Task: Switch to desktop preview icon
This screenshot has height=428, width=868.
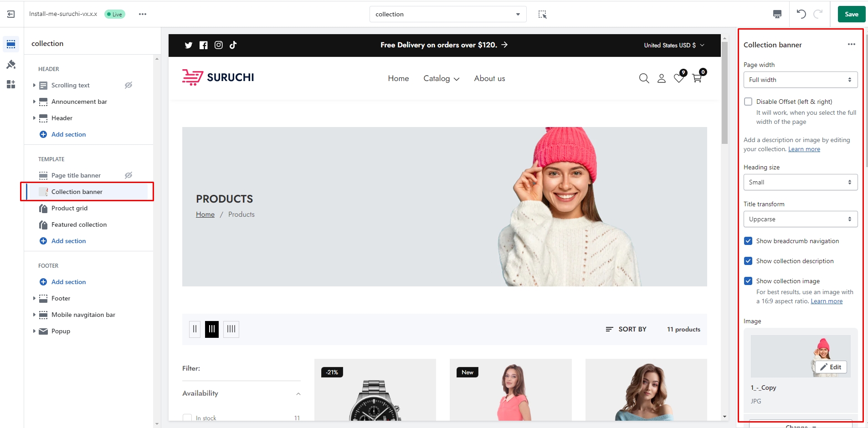Action: (x=777, y=14)
